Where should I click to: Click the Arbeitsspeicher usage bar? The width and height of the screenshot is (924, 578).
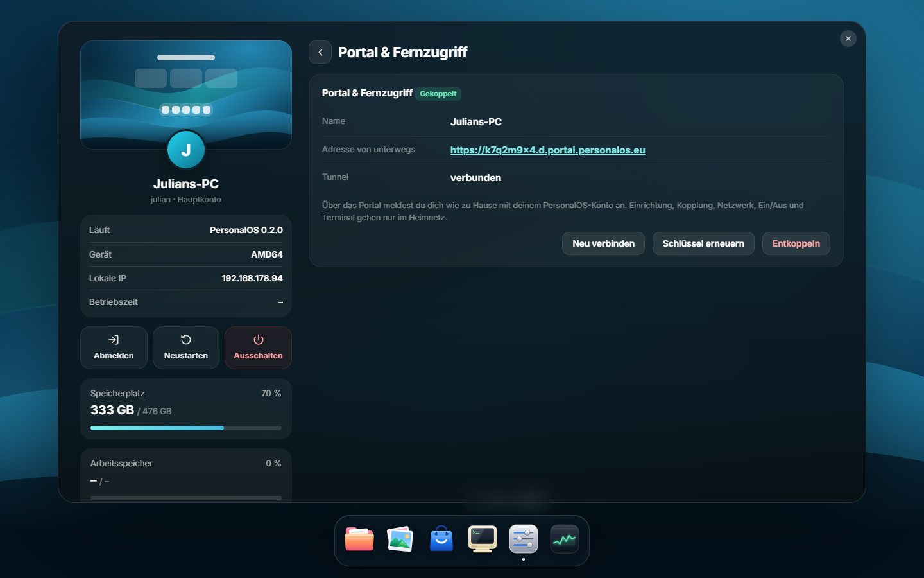coord(186,498)
